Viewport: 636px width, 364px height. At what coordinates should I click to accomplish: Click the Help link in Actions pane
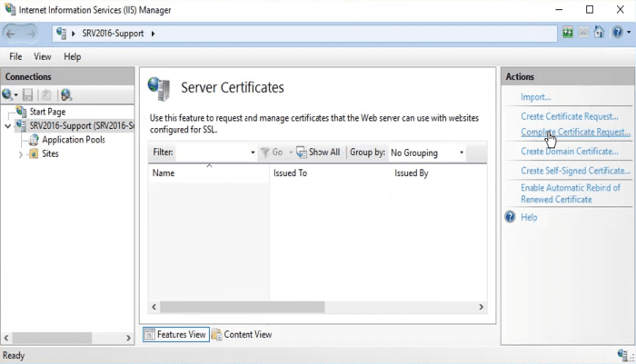point(529,217)
